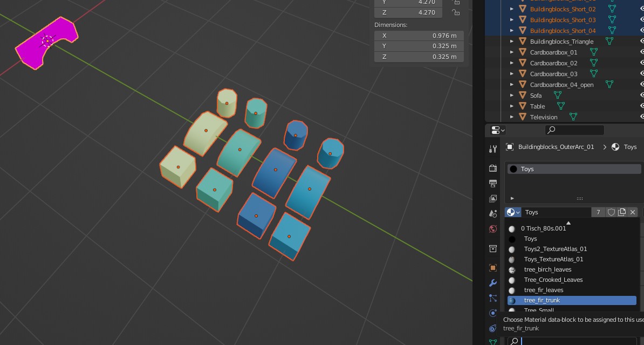Hide Television with its eye icon
644x345 pixels.
click(642, 117)
